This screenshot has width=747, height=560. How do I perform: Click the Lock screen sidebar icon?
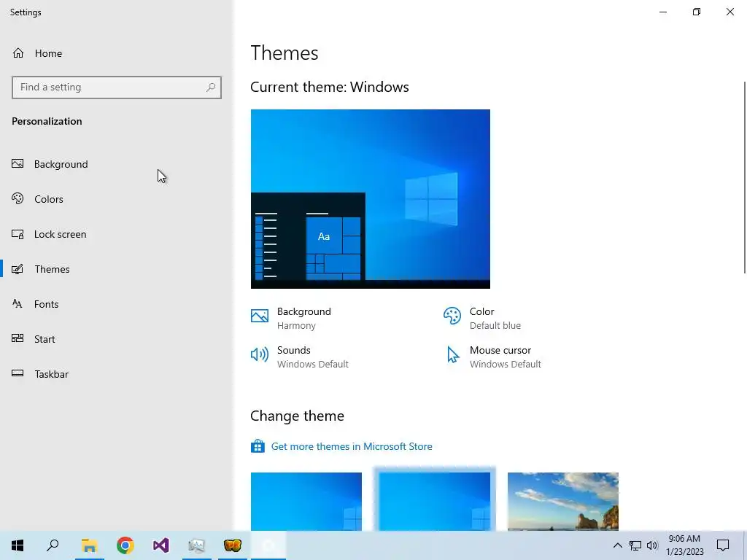click(x=18, y=234)
